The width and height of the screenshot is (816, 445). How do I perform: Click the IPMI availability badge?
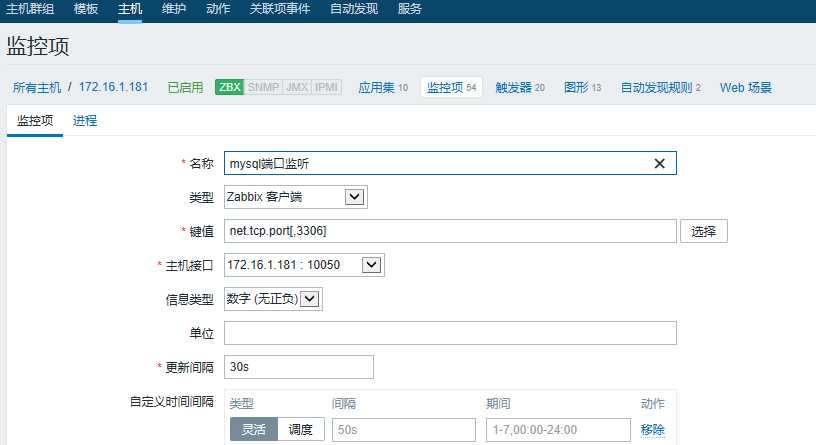(326, 87)
